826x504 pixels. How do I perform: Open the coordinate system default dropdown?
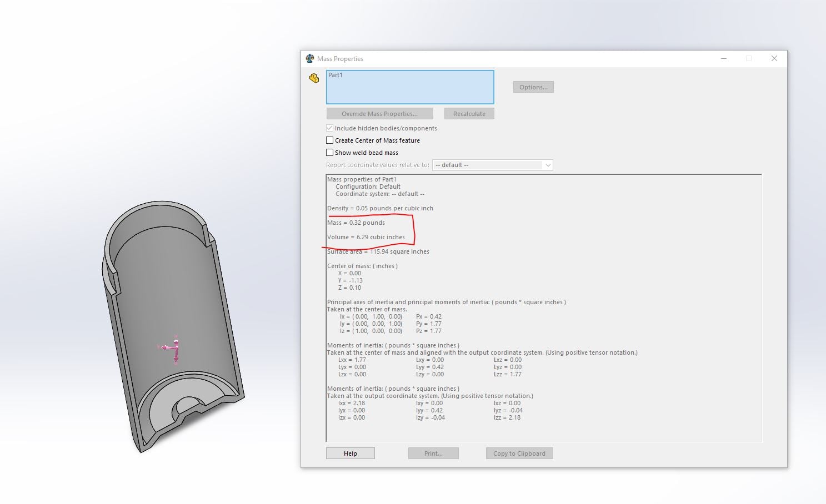tap(493, 165)
